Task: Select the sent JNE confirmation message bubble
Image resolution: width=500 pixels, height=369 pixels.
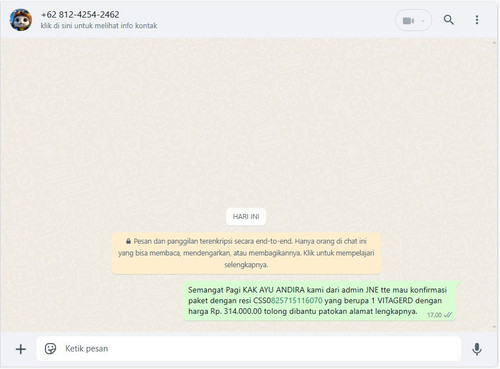Action: (320, 301)
